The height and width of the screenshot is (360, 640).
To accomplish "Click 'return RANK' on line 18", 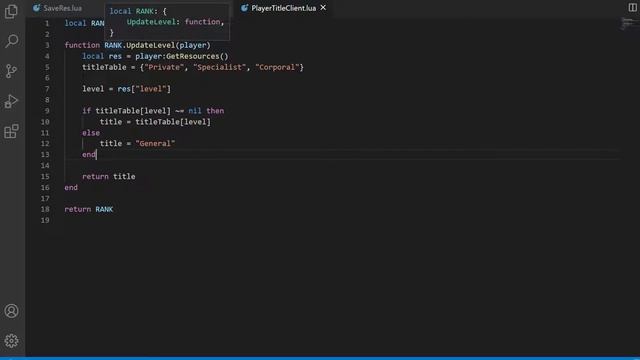I will [89, 209].
